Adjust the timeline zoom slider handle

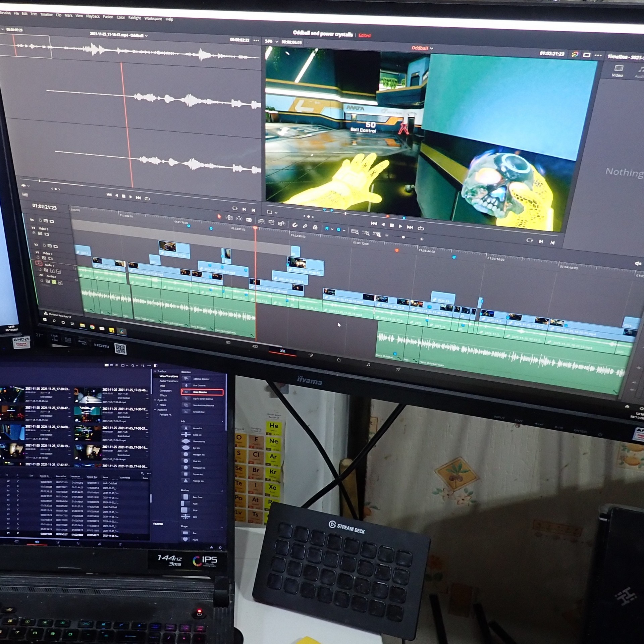click(403, 237)
